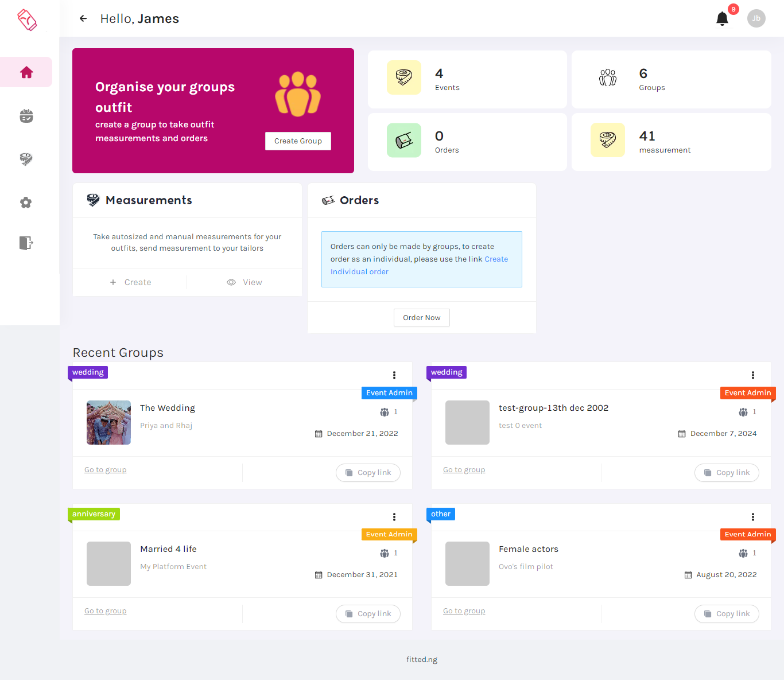This screenshot has height=681, width=784.
Task: Click the Measurements panel header icon
Action: pyautogui.click(x=93, y=200)
